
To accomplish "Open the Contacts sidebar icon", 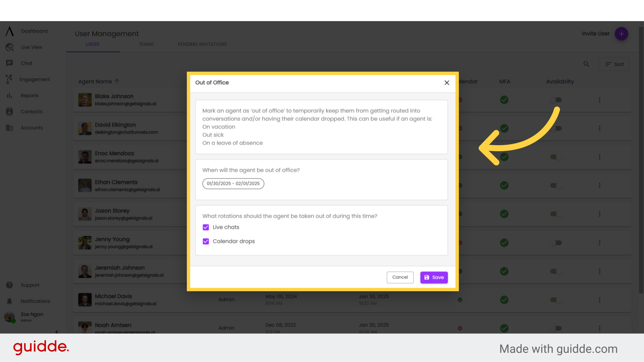I will pos(9,112).
